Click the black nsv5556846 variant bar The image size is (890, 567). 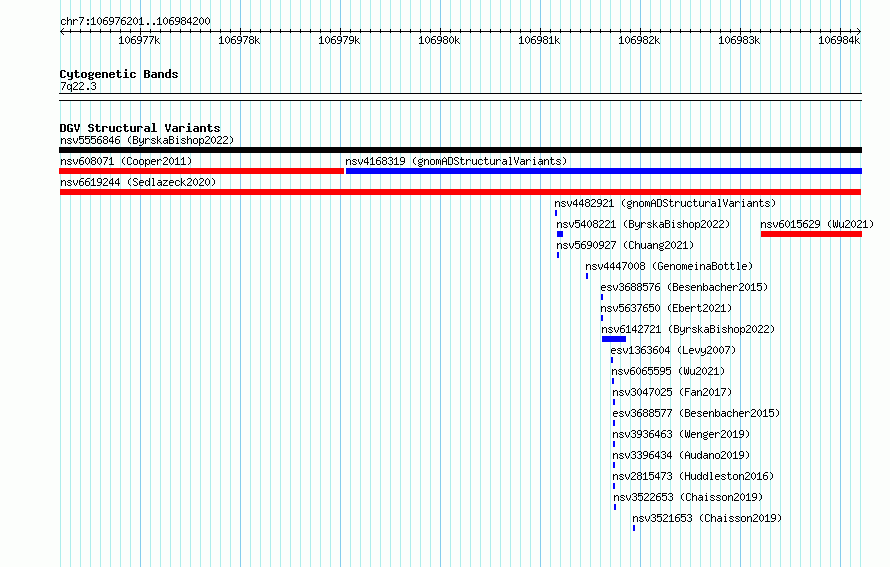460,150
